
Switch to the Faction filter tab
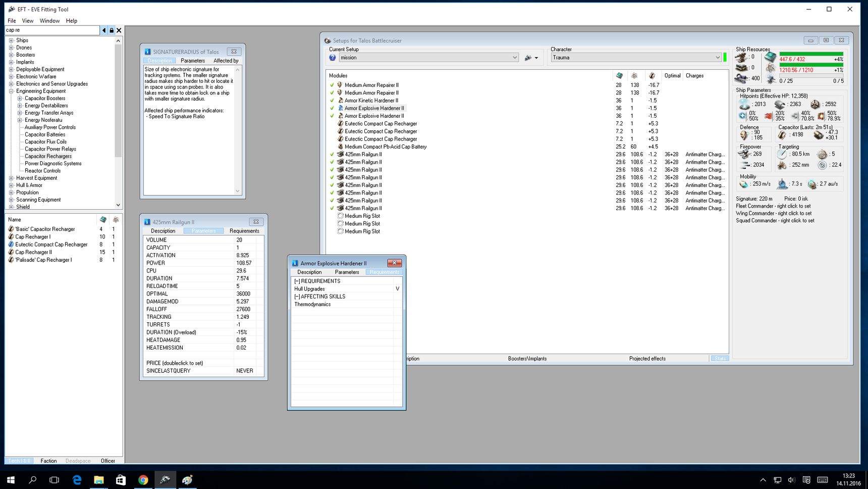click(48, 461)
